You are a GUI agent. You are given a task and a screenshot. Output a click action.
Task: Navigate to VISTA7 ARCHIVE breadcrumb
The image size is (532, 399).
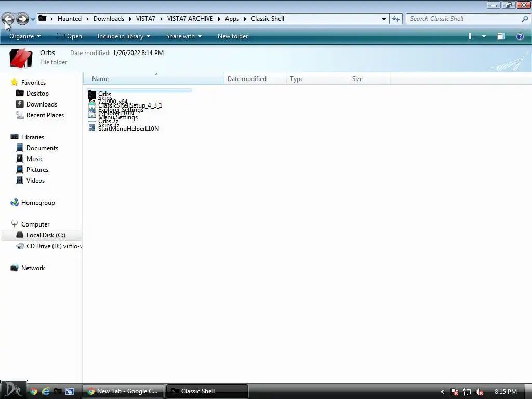click(x=190, y=19)
